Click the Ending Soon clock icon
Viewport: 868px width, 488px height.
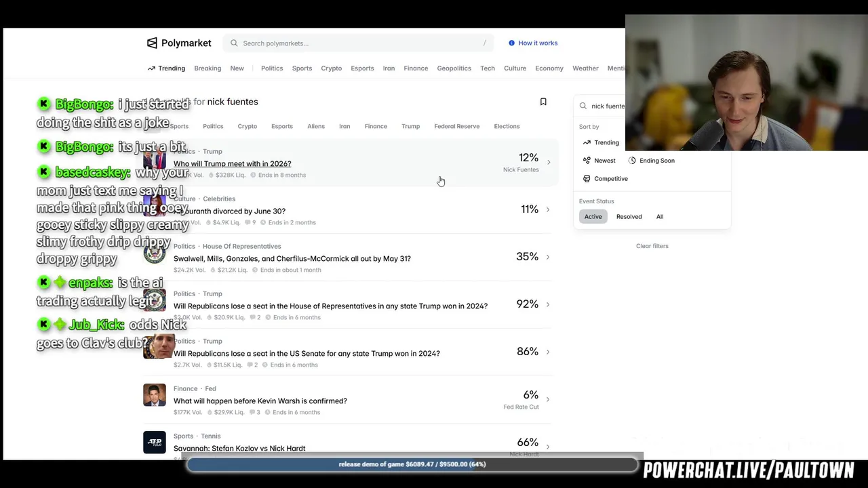pyautogui.click(x=632, y=161)
